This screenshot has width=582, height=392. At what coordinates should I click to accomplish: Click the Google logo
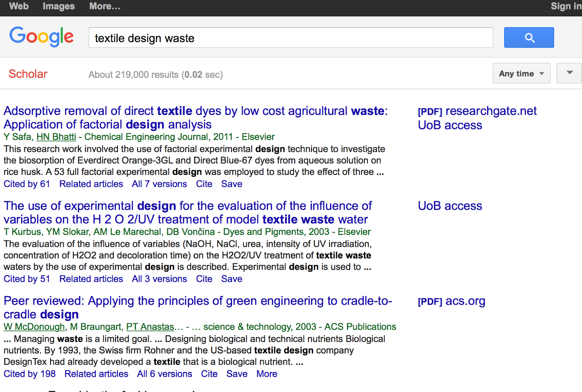pos(41,37)
